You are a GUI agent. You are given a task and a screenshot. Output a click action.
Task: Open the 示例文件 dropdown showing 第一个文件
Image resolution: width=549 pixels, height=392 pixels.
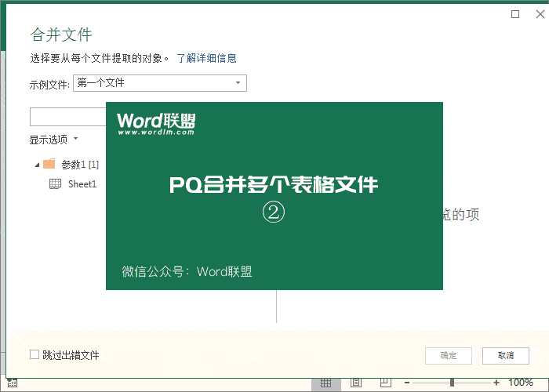pos(160,83)
